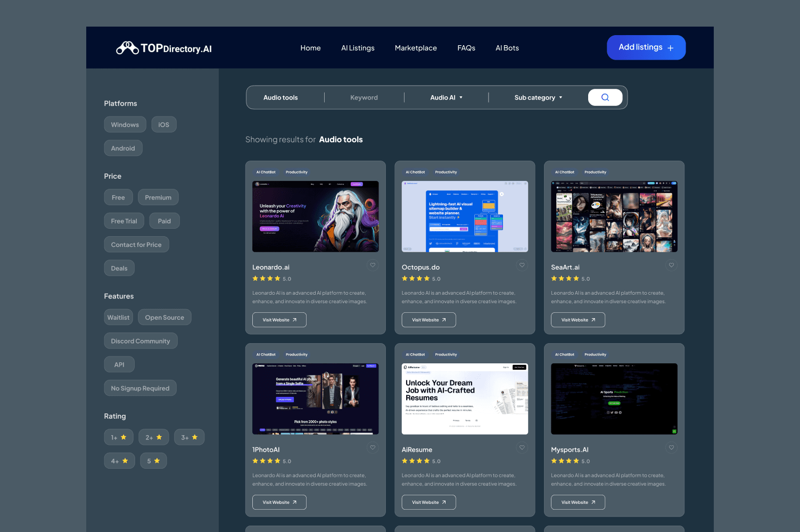Open AI Bots in the navigation
Image resolution: width=800 pixels, height=532 pixels.
(x=507, y=48)
